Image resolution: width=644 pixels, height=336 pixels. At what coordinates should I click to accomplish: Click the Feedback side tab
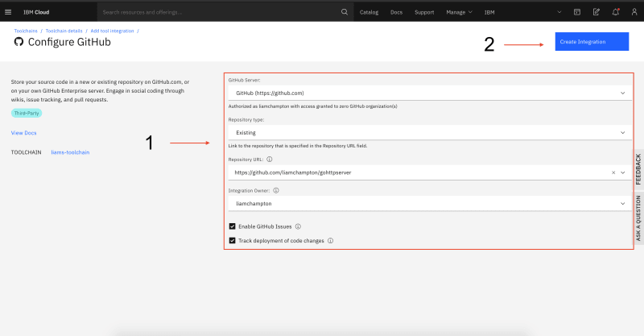coord(638,169)
